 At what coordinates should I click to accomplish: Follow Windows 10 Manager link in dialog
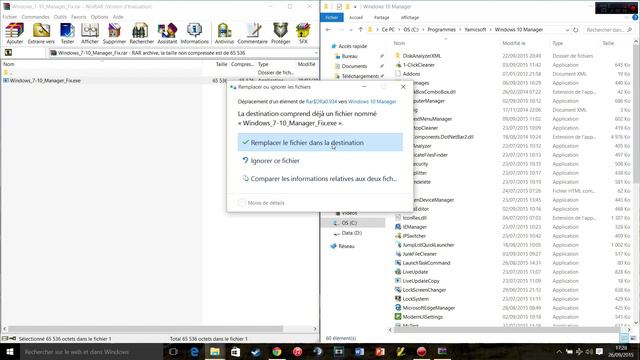click(x=372, y=102)
